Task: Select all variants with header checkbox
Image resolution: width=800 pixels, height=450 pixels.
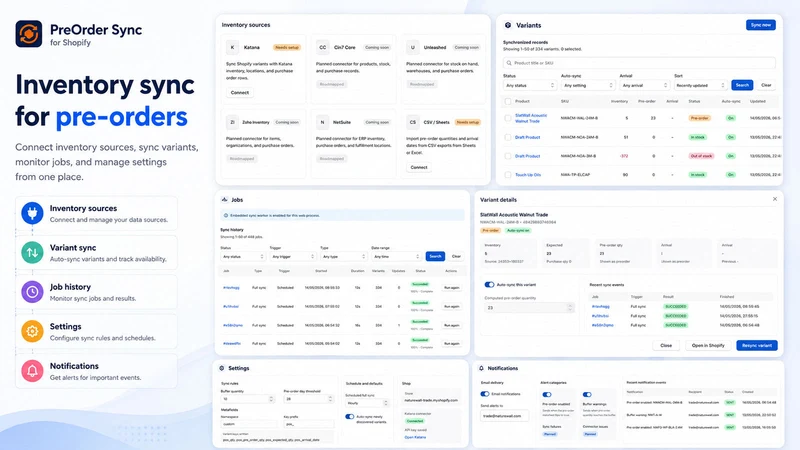Action: tap(508, 102)
